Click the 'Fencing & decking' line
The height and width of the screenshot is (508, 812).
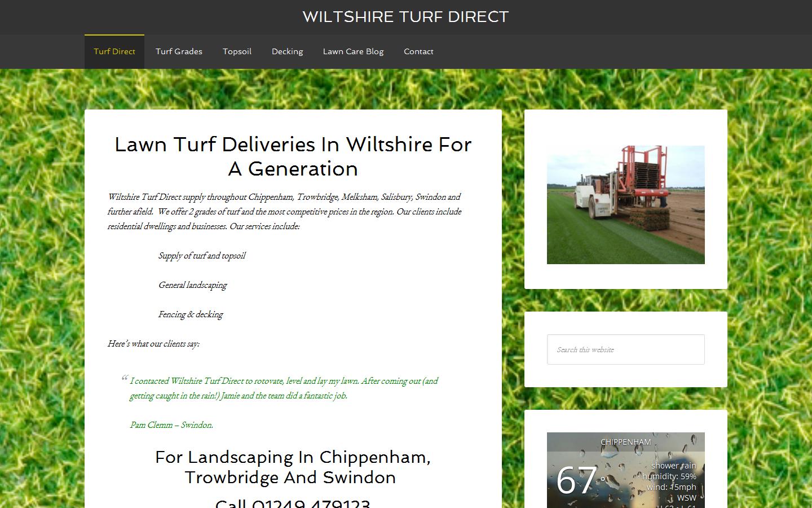(x=191, y=314)
